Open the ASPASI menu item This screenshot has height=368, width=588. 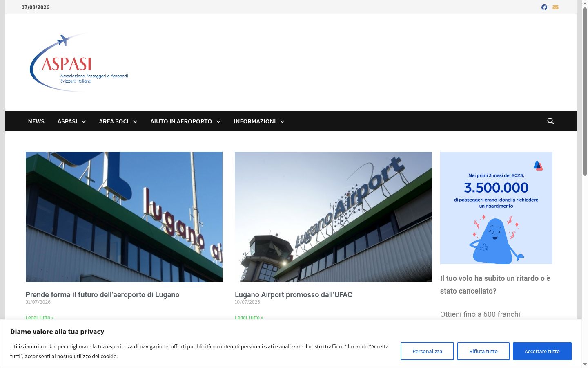(x=67, y=121)
